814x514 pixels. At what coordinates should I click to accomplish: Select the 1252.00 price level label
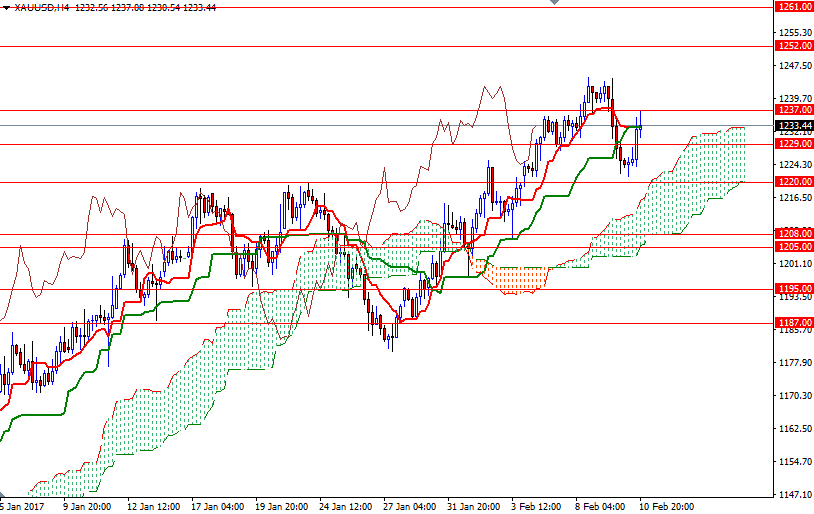point(794,46)
